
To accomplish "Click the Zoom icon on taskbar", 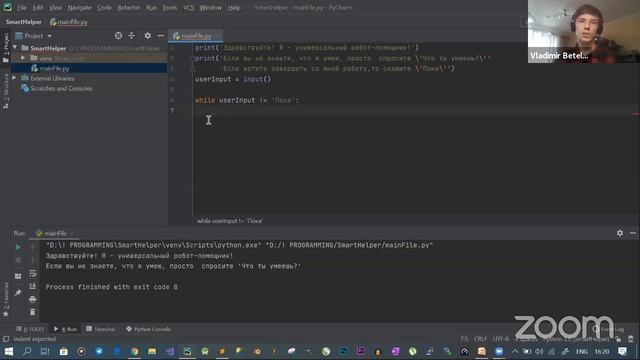I will pos(499,351).
